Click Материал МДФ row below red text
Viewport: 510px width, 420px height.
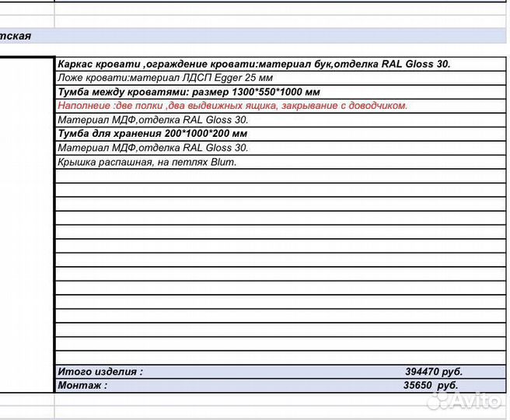[x=153, y=120]
